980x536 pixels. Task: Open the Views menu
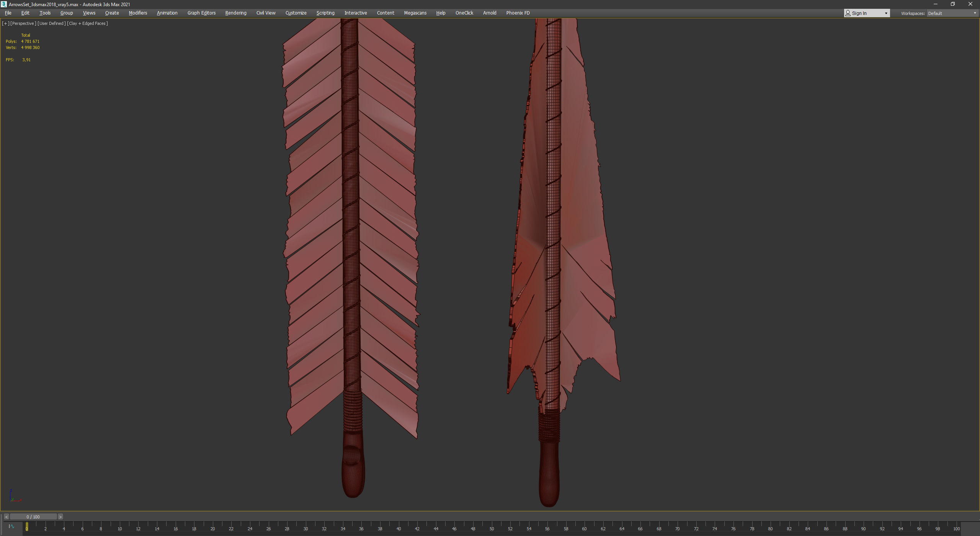click(x=89, y=13)
